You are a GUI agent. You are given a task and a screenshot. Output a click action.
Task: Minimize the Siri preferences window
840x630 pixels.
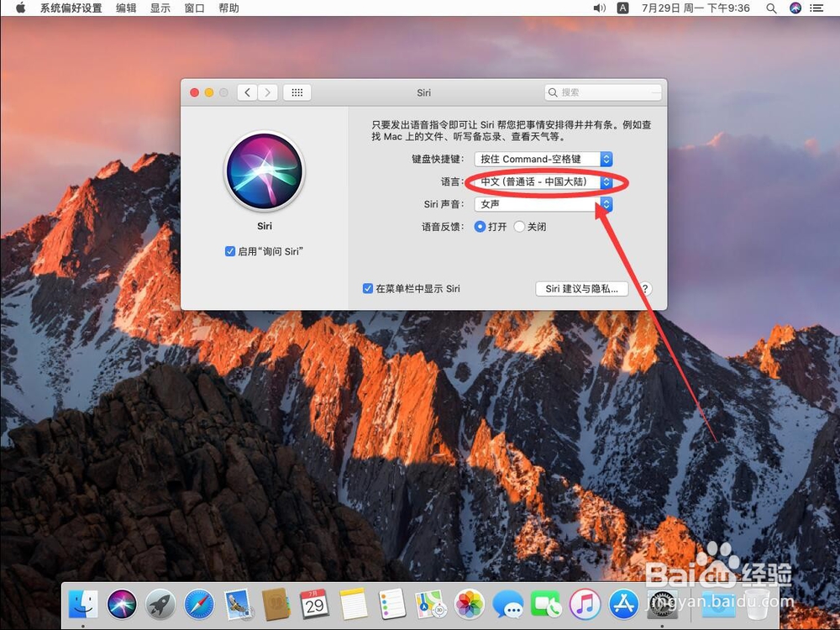[x=209, y=92]
